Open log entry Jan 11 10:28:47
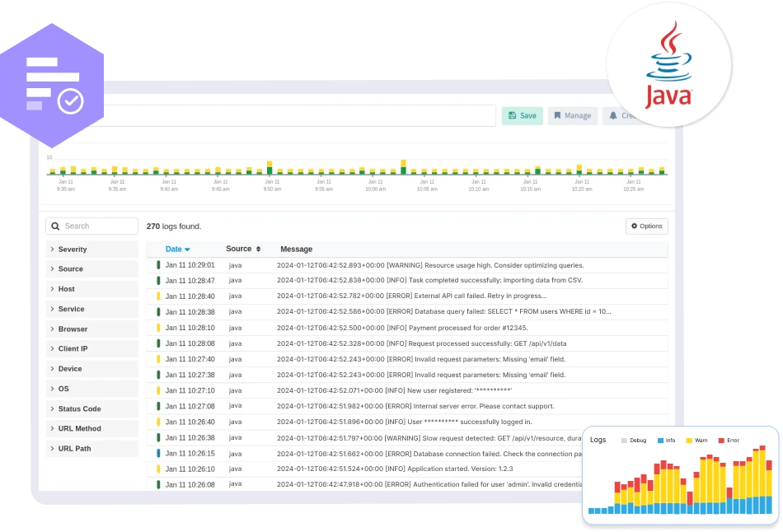783x532 pixels. point(407,281)
